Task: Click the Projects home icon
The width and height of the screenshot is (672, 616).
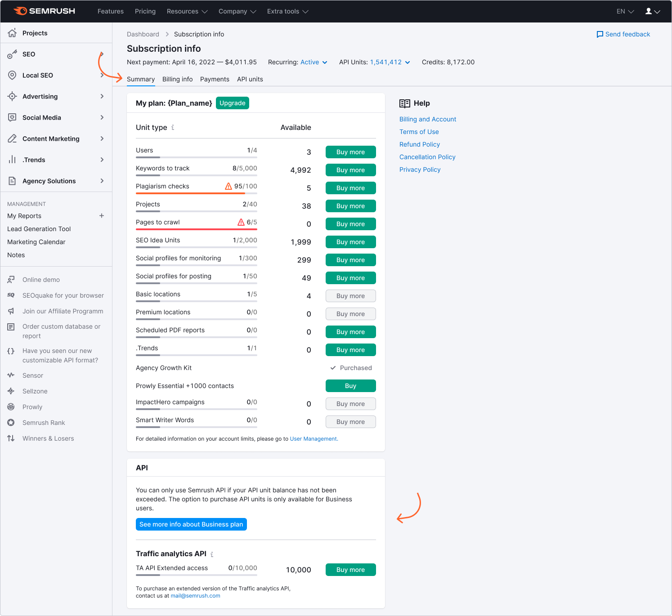Action: pyautogui.click(x=12, y=33)
